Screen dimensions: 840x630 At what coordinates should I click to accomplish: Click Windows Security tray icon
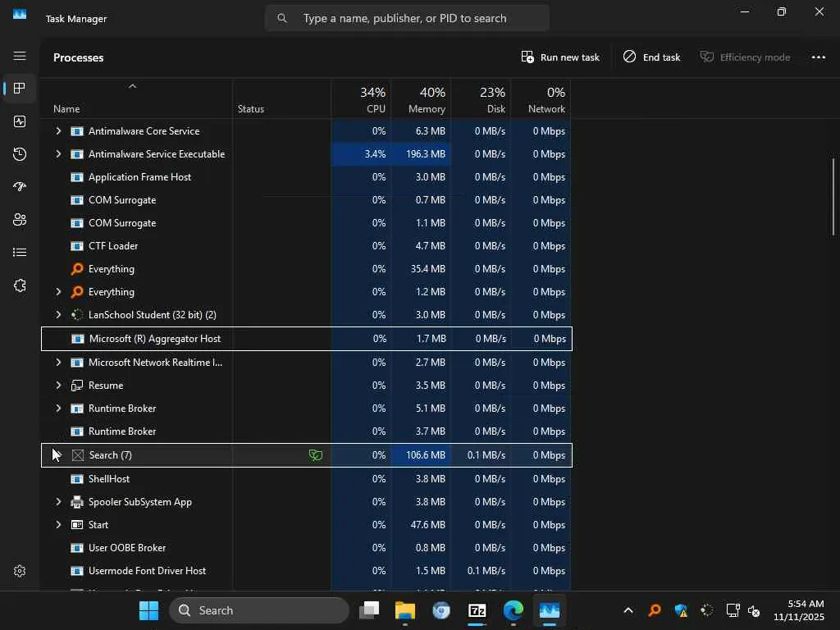pyautogui.click(x=681, y=610)
